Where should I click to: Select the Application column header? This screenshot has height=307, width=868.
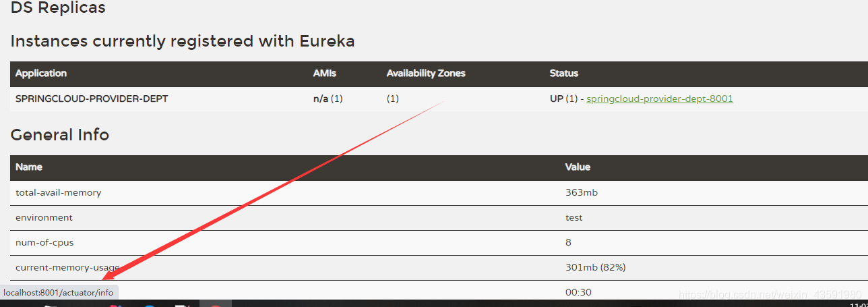pyautogui.click(x=41, y=73)
